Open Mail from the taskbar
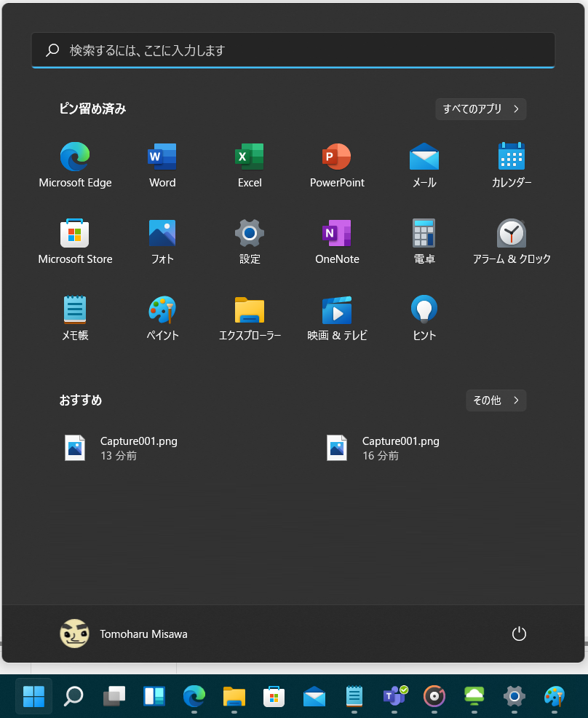Viewport: 588px width, 718px height. click(x=314, y=696)
